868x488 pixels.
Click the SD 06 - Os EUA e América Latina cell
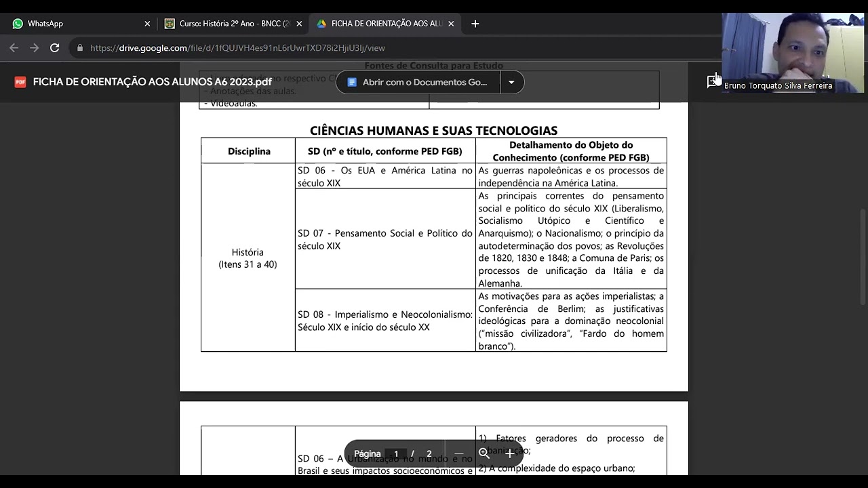385,176
